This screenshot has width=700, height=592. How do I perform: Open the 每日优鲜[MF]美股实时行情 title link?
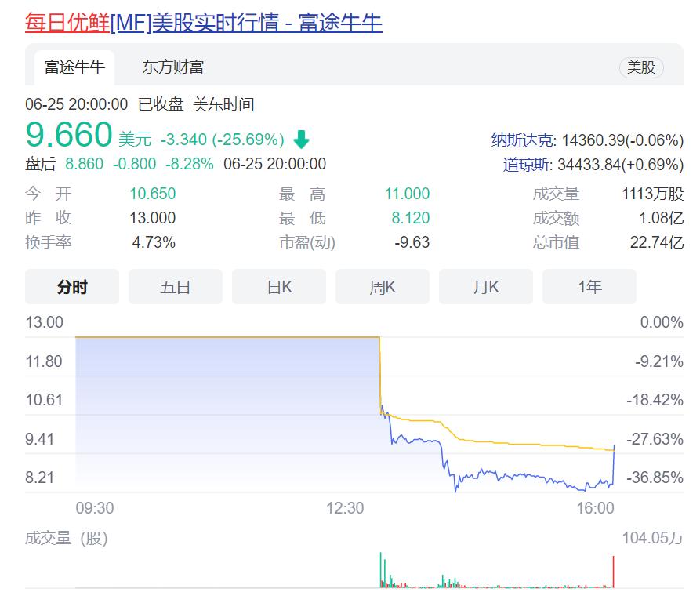tap(204, 22)
